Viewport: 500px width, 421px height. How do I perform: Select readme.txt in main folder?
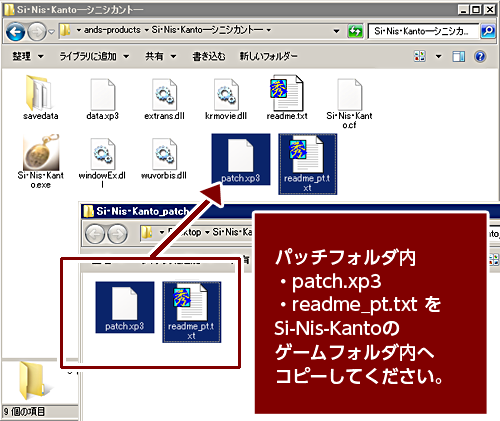click(x=287, y=97)
